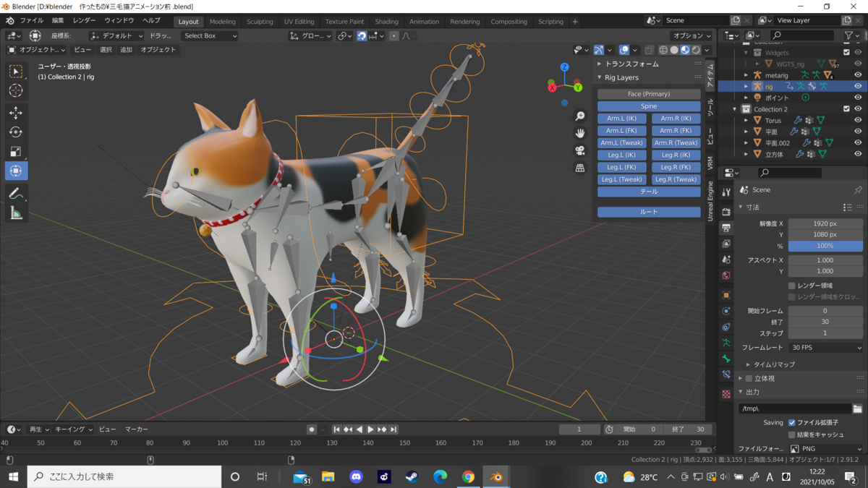The image size is (868, 488).
Task: Expand the タイムリマップ section
Action: [774, 364]
